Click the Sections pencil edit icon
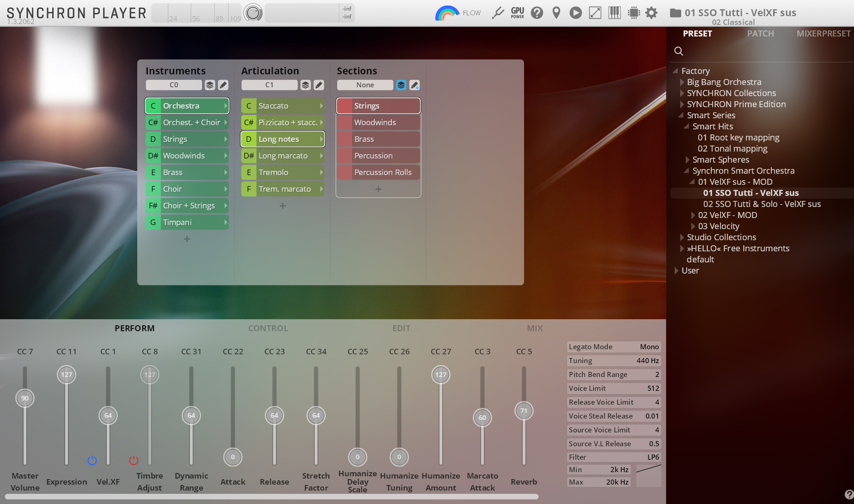This screenshot has height=504, width=854. [415, 85]
